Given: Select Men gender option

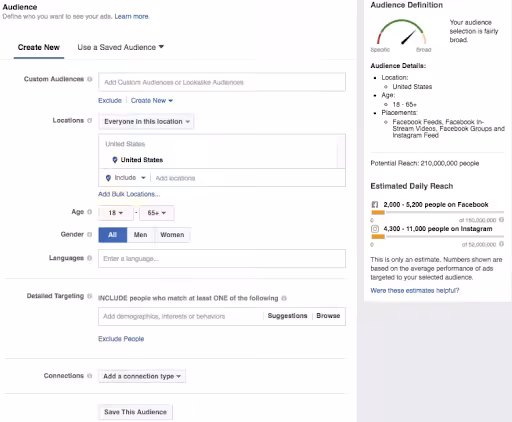Looking at the screenshot, I should click(x=140, y=235).
